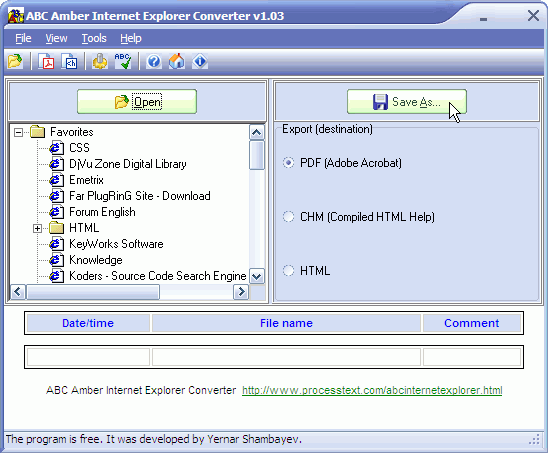
Task: Click the home page toolbar icon
Action: pos(177,62)
